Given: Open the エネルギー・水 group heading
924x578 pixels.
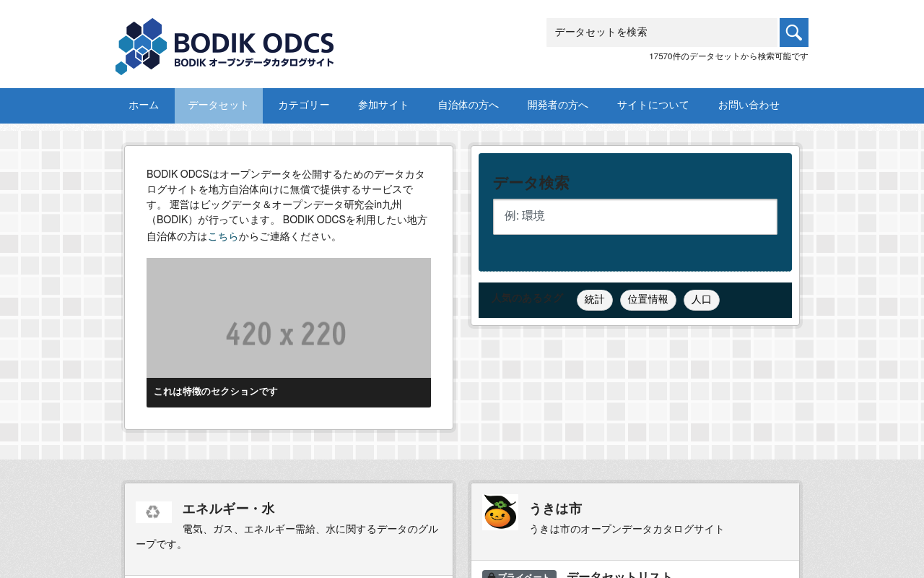Looking at the screenshot, I should tap(229, 509).
